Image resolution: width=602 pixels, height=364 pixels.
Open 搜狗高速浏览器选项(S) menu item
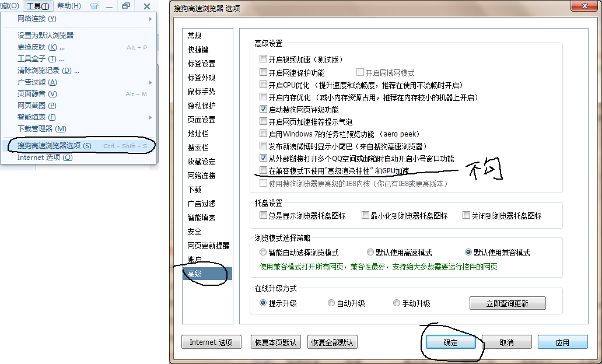click(x=78, y=146)
